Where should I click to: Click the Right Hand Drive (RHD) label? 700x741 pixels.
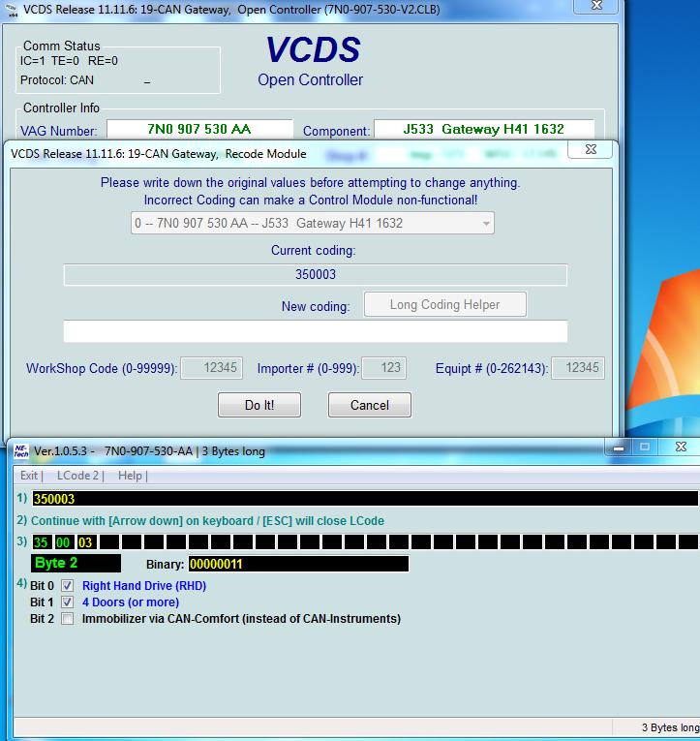click(144, 586)
